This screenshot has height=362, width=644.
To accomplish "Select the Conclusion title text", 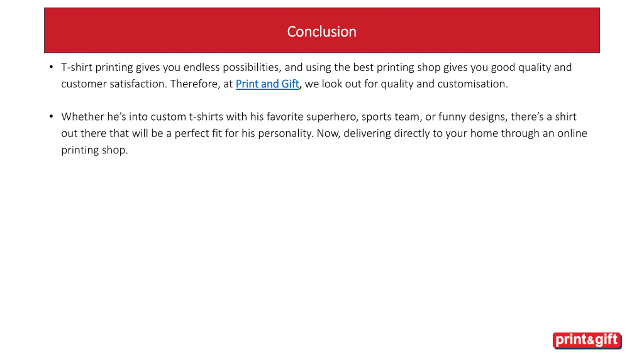I will click(x=322, y=32).
